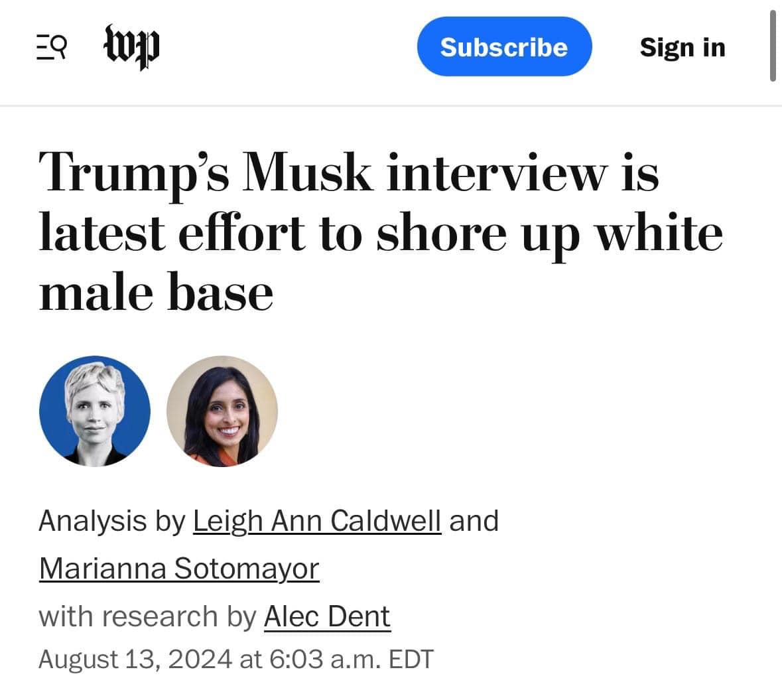Open the Sign in link
The height and width of the screenshot is (700, 782).
point(683,47)
